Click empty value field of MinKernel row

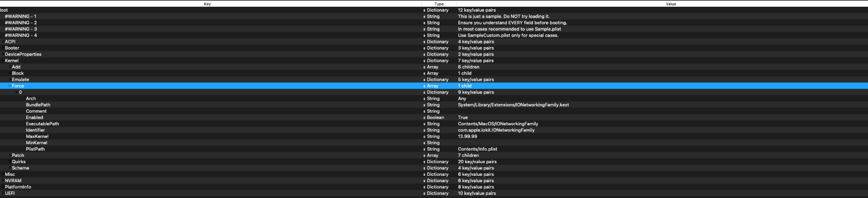(662, 143)
